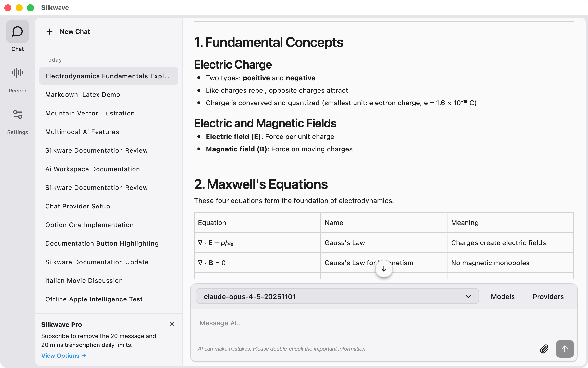Open the Markdown Latex Demo chat
The image size is (588, 368).
click(83, 95)
